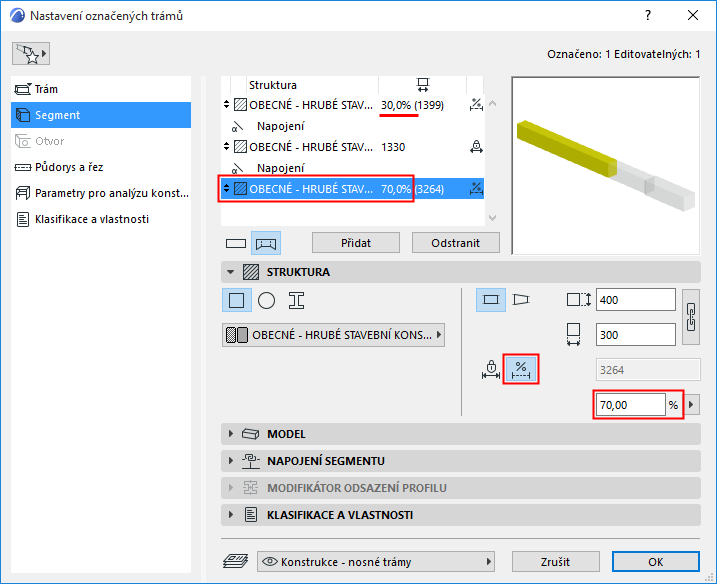Select the Segment page in sidebar

[101, 115]
